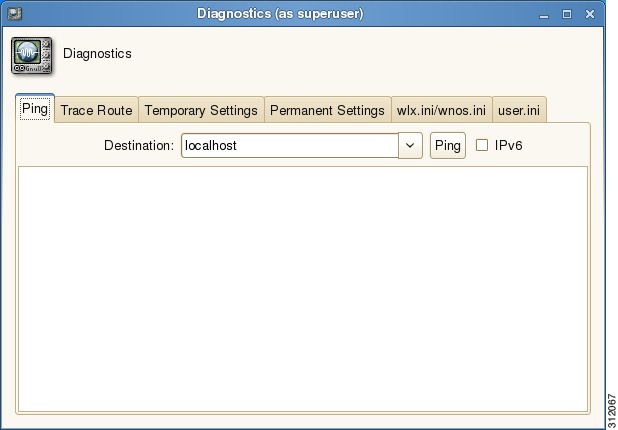
Task: Click the Diagnostics heading text
Action: click(x=97, y=54)
